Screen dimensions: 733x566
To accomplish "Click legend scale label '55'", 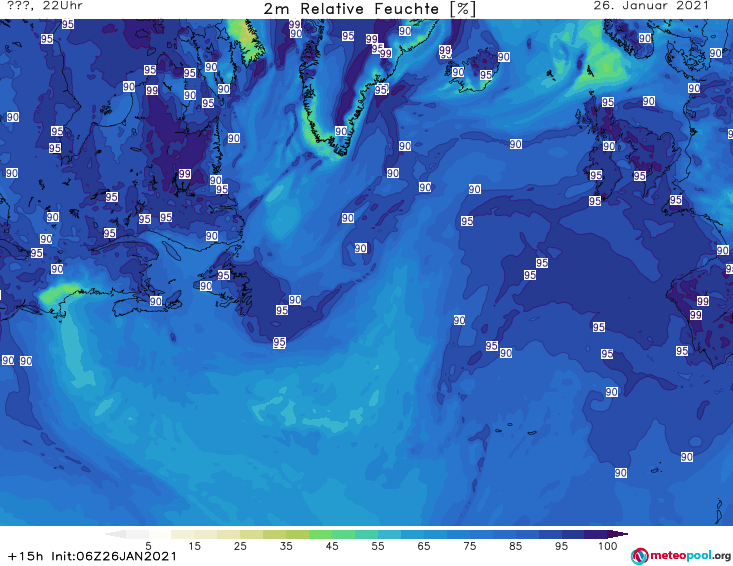I will (378, 546).
